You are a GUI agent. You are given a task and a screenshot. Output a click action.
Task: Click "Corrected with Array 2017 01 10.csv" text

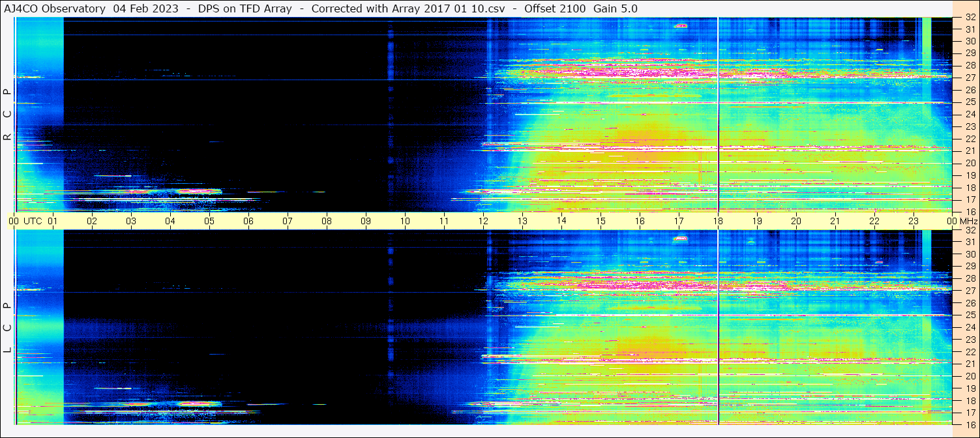click(x=408, y=8)
